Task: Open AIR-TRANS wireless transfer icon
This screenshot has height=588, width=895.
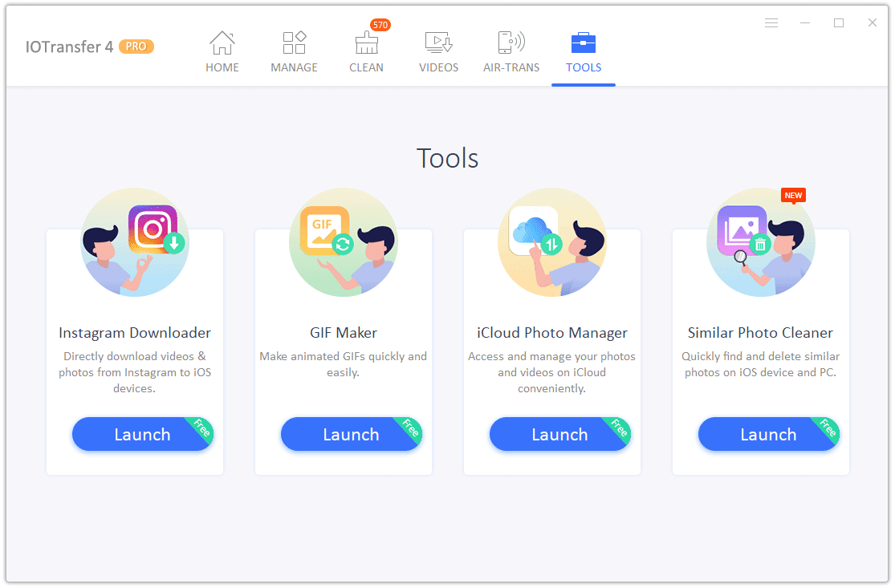Action: tap(511, 42)
